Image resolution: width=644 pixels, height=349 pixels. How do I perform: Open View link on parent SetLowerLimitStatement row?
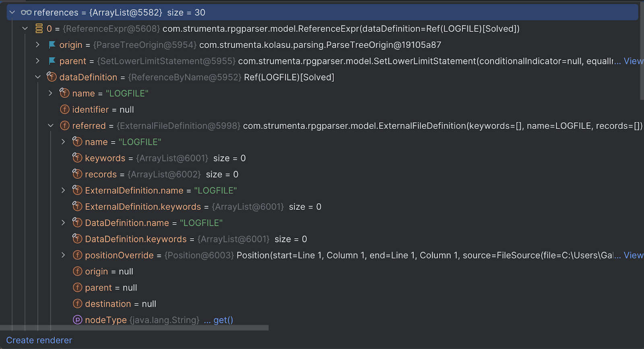pyautogui.click(x=633, y=61)
